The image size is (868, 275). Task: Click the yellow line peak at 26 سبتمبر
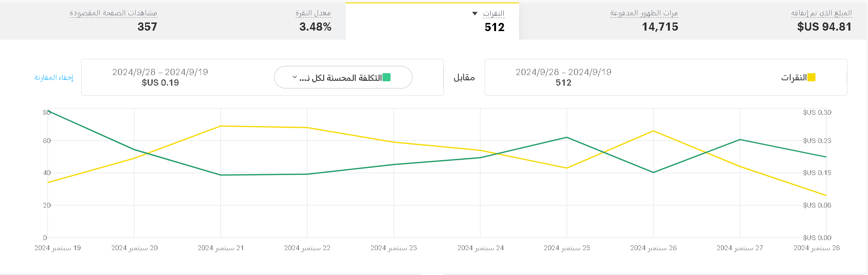[653, 131]
